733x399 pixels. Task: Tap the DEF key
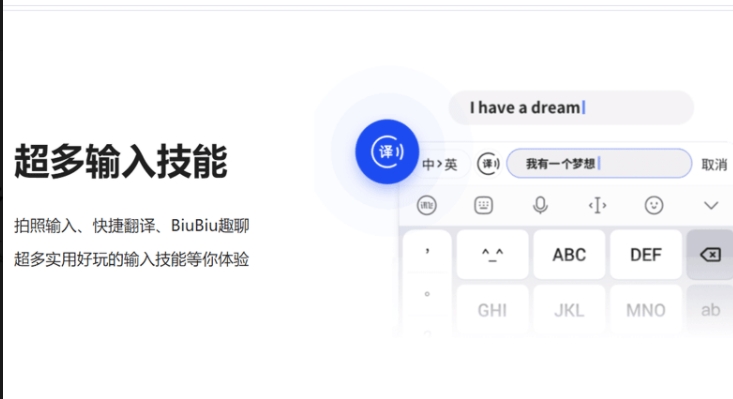(646, 255)
